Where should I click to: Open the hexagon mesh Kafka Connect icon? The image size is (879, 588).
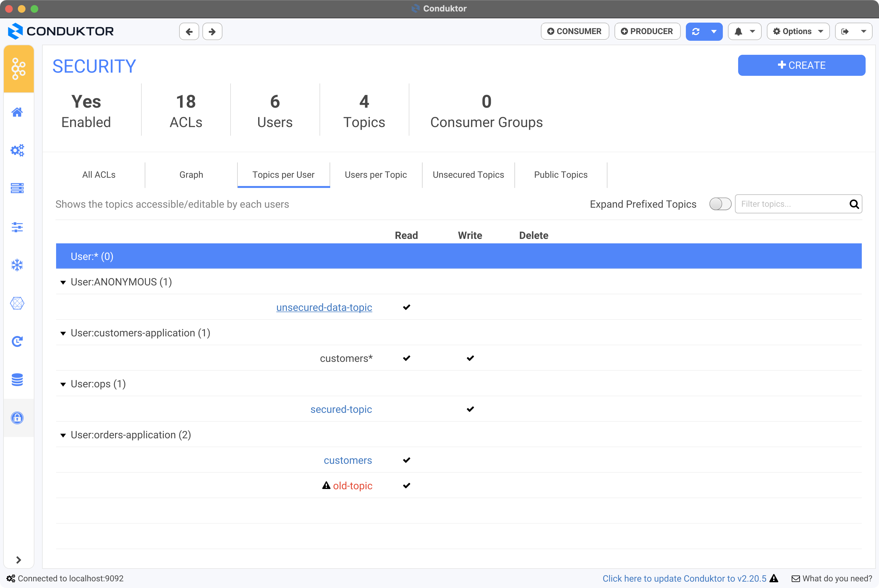(17, 303)
